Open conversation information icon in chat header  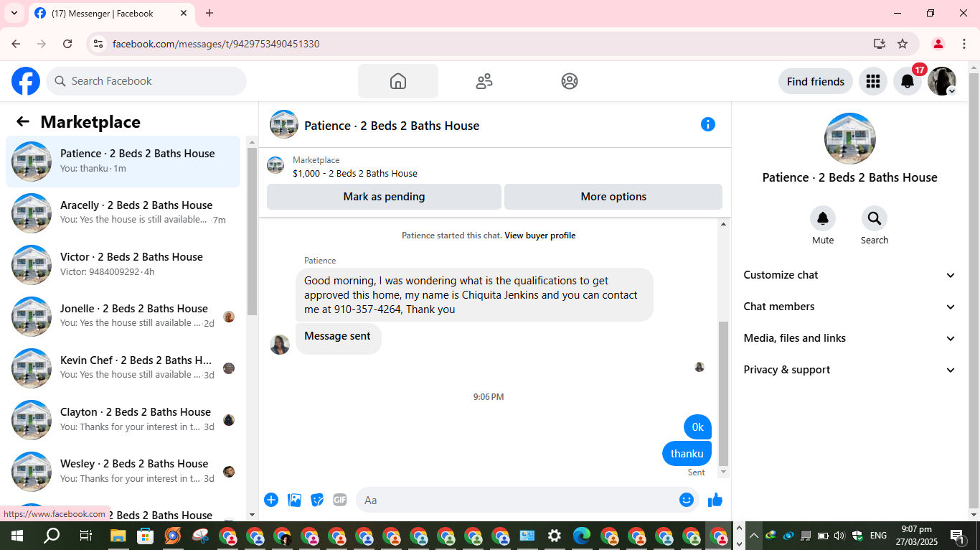click(x=708, y=124)
